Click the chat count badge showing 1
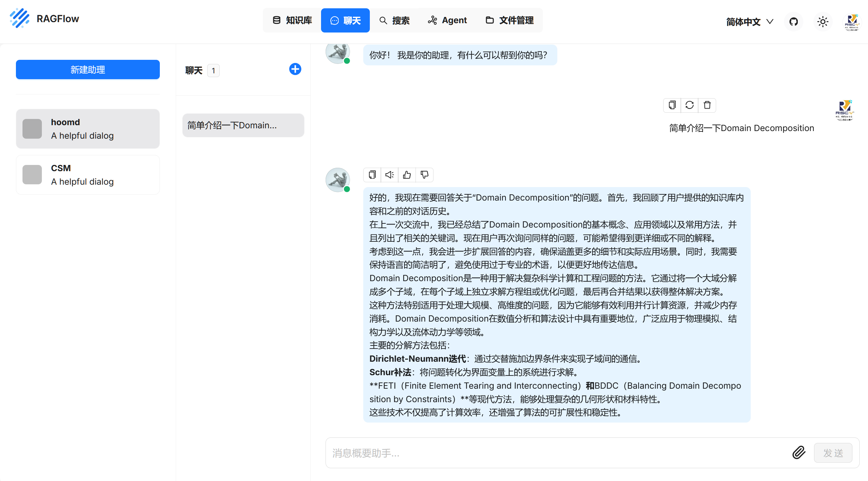This screenshot has height=481, width=868. pos(213,71)
